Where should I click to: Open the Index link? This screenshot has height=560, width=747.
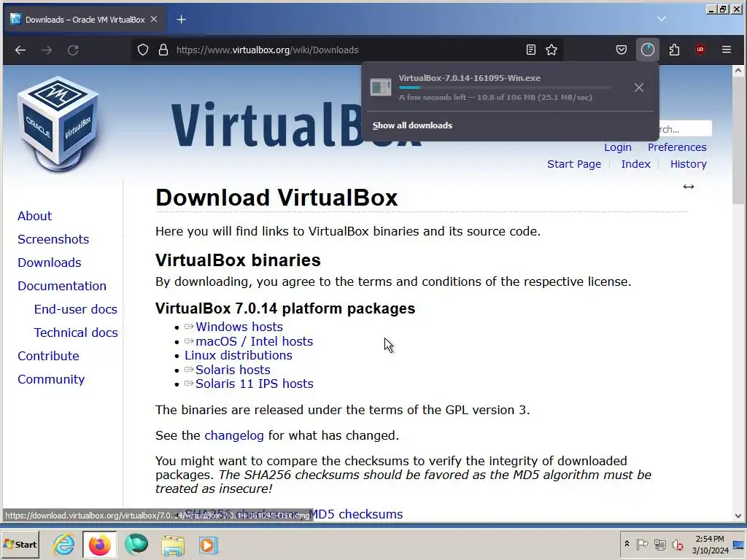(x=635, y=164)
